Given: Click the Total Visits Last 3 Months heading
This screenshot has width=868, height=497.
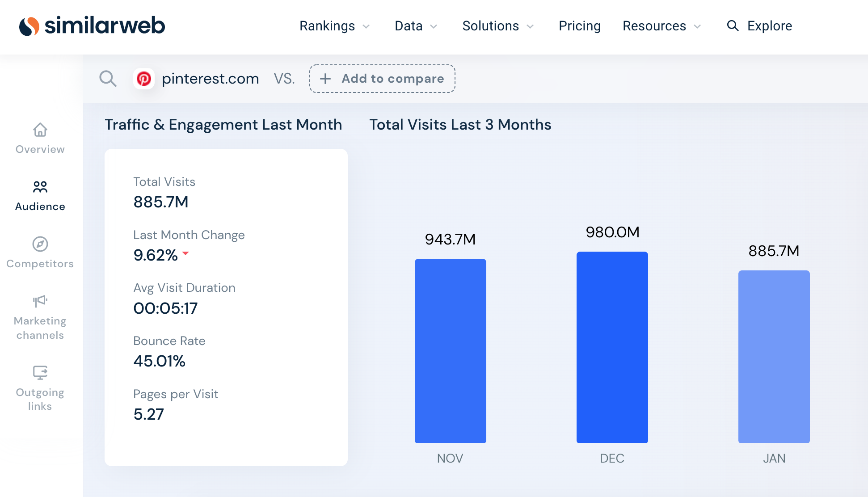Looking at the screenshot, I should (x=460, y=125).
